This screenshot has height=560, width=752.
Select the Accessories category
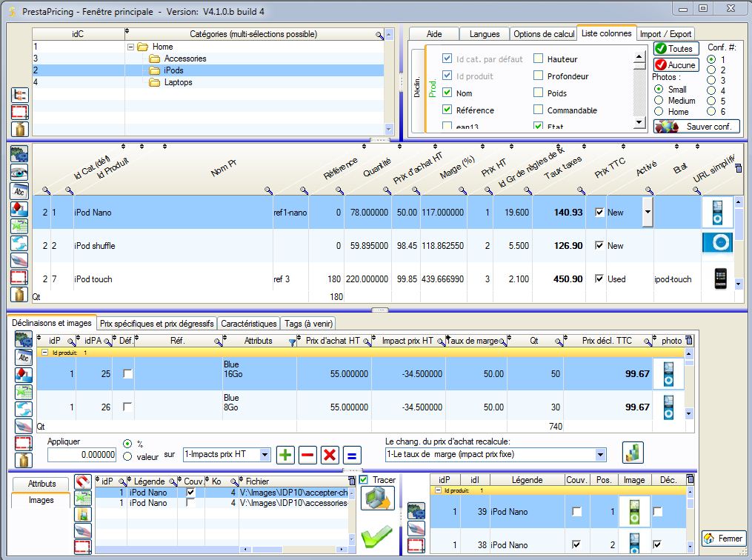point(185,59)
